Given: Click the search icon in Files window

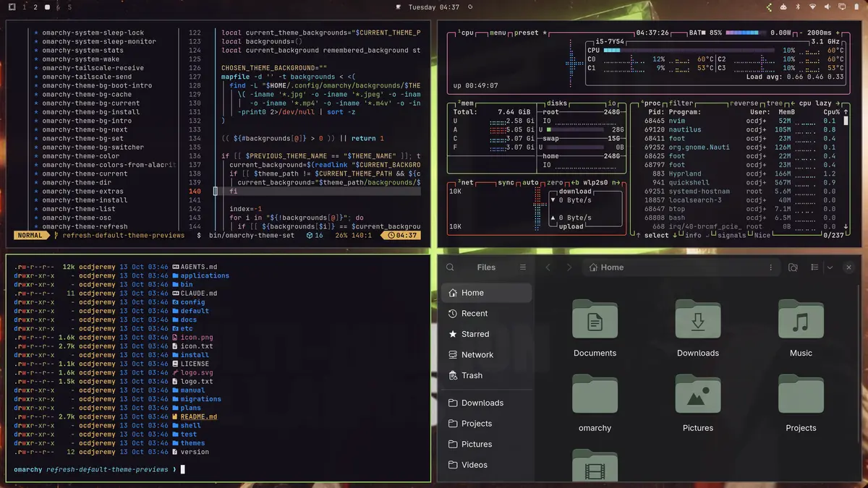Looking at the screenshot, I should click(x=451, y=267).
